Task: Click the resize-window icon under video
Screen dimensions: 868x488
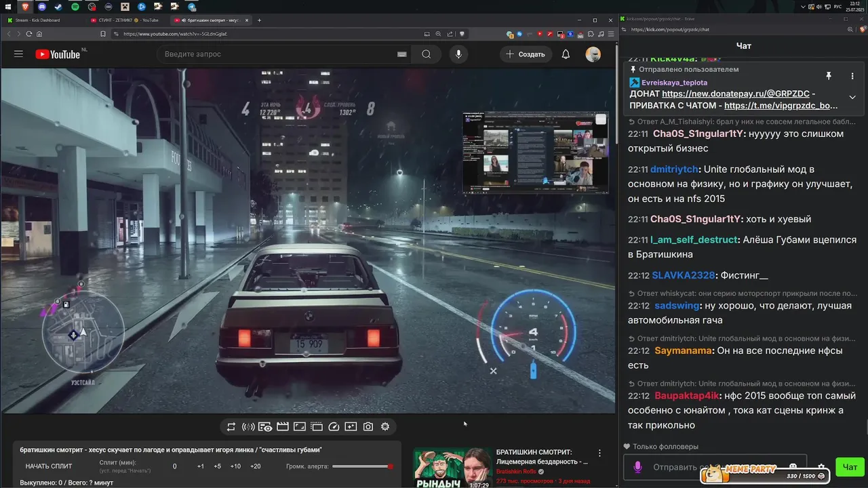Action: pos(299,427)
